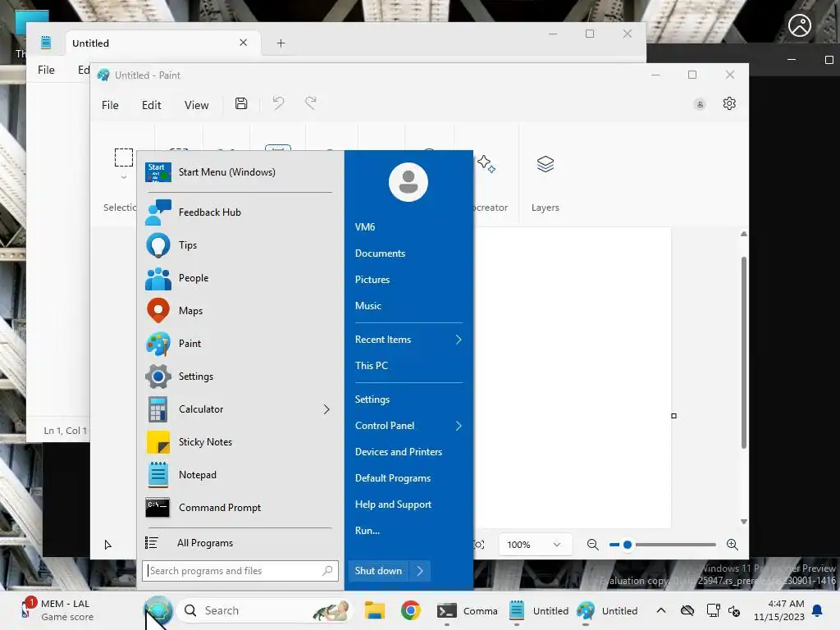Click the Undo arrow in Paint
Viewport: 840px width, 630px height.
(278, 103)
